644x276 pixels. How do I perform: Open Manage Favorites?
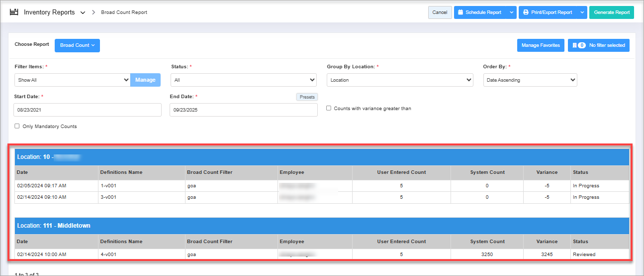[x=541, y=45]
